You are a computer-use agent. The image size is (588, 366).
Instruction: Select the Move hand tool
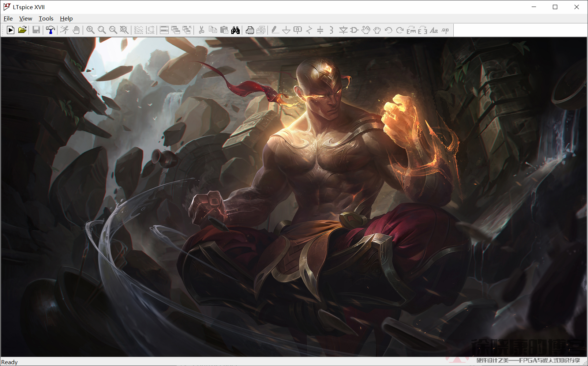366,30
